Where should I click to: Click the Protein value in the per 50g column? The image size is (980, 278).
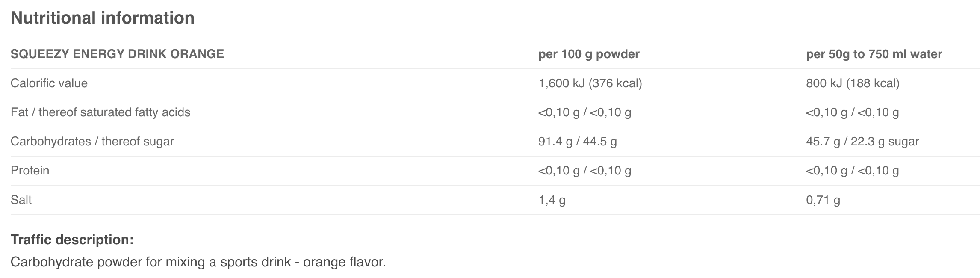(x=852, y=171)
